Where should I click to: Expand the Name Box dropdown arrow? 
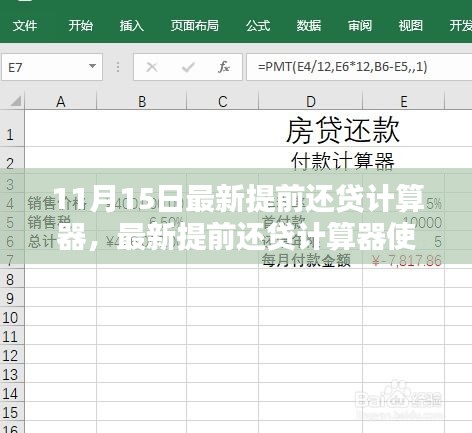(92, 66)
